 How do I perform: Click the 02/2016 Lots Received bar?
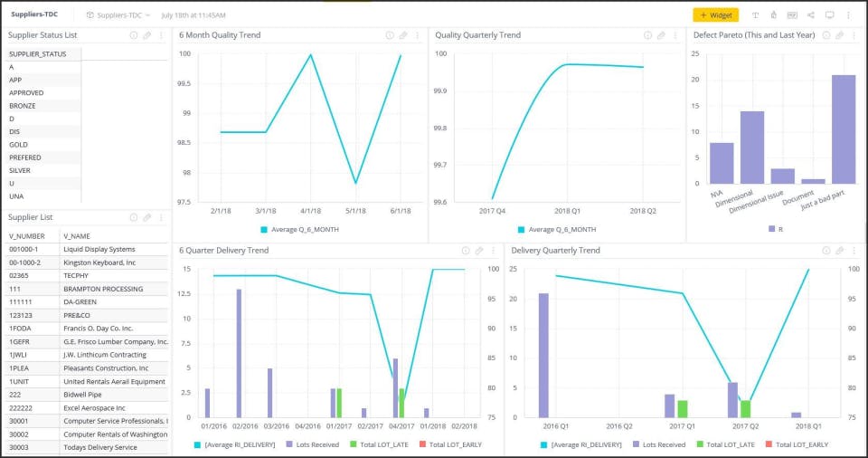point(239,353)
